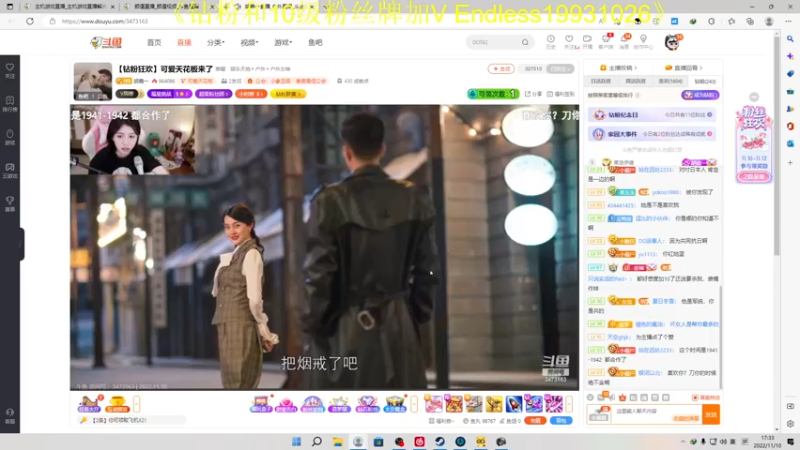This screenshot has height=450, width=800.
Task: Click the browser address bar URL
Action: coord(105,21)
